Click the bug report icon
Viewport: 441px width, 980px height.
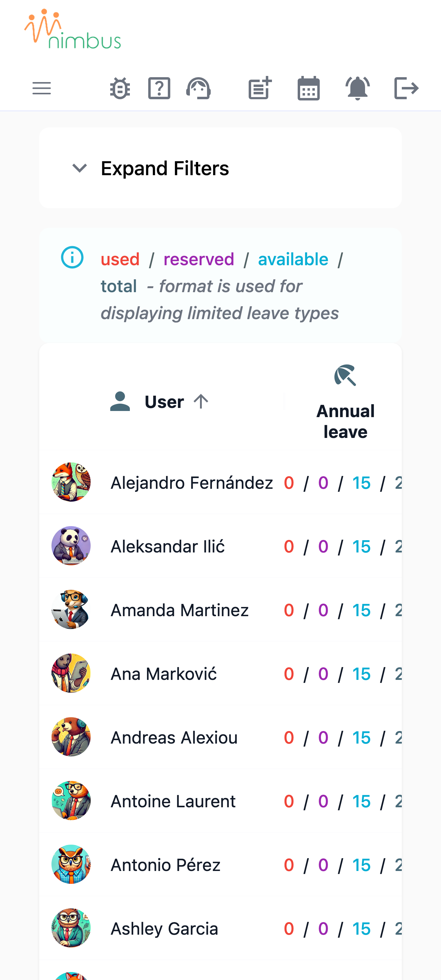[120, 88]
